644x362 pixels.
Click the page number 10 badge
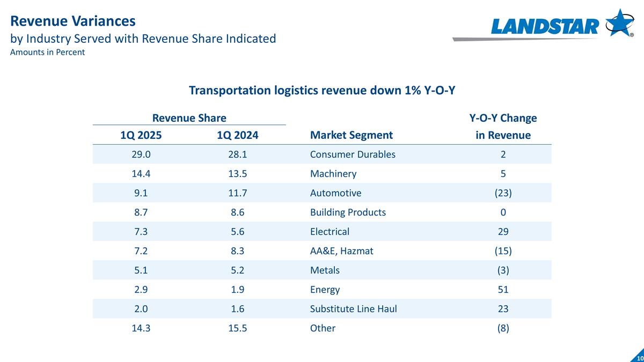639,358
